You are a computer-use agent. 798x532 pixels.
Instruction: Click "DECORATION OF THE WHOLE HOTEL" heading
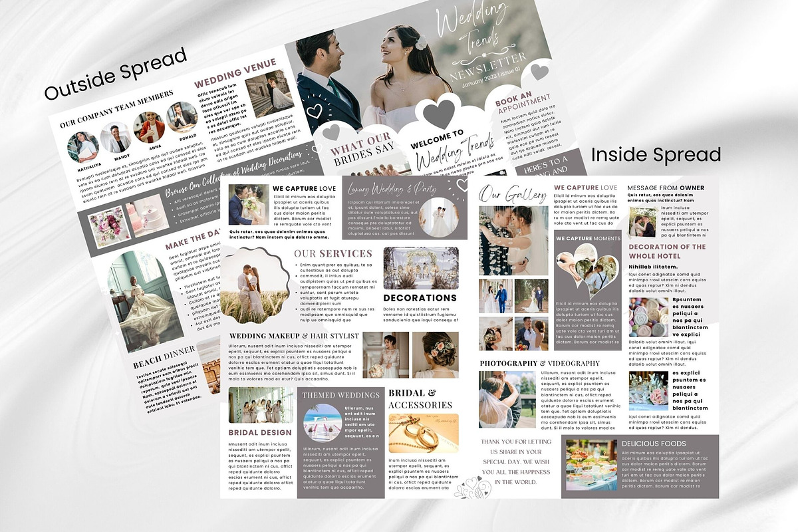668,251
